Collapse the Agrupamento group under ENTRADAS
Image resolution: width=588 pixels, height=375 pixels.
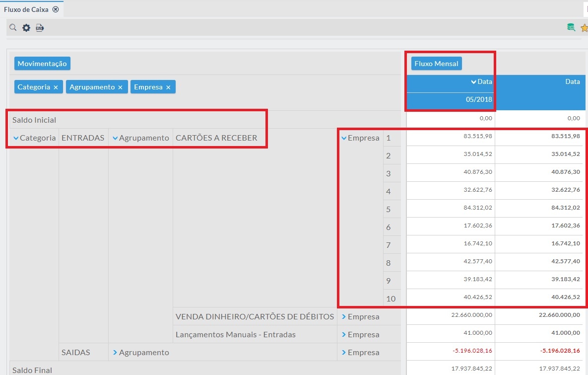point(115,138)
